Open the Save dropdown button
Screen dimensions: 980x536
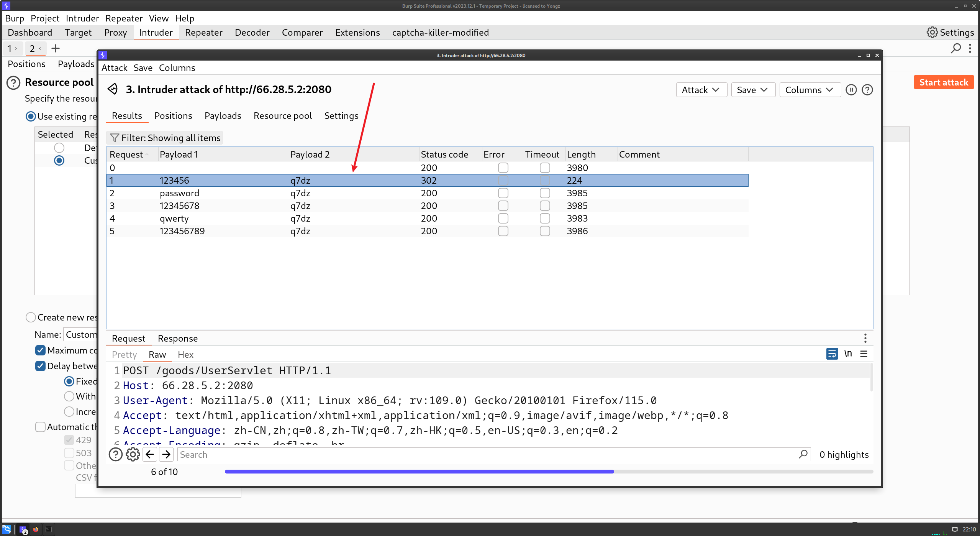(x=753, y=90)
